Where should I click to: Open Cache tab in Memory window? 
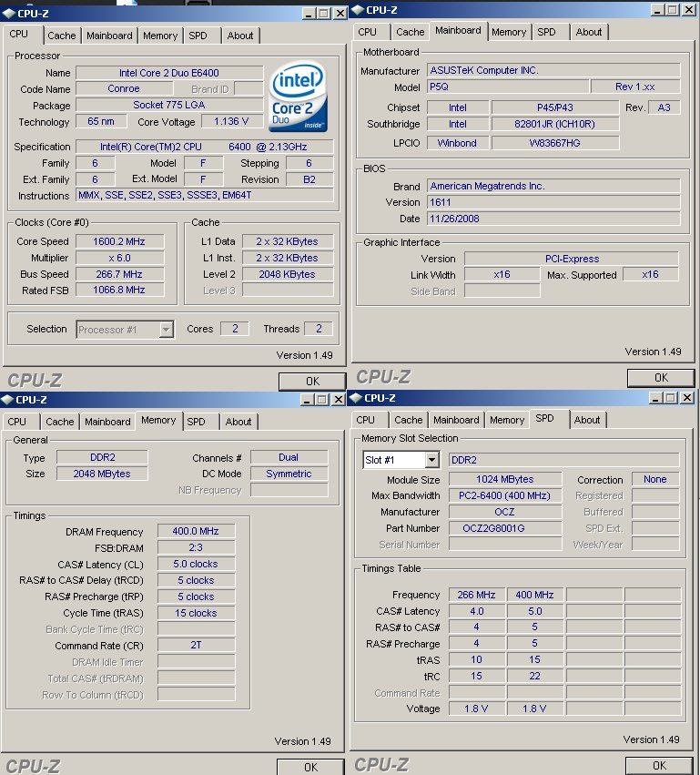(x=60, y=422)
